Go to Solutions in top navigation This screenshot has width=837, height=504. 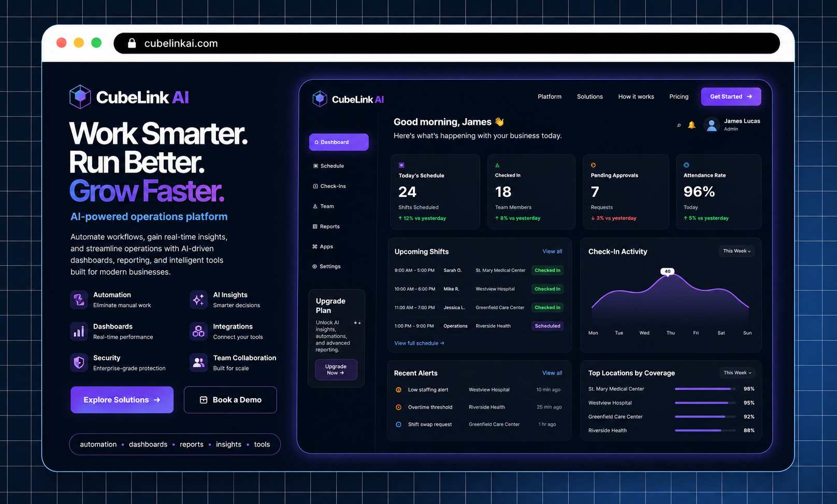590,97
